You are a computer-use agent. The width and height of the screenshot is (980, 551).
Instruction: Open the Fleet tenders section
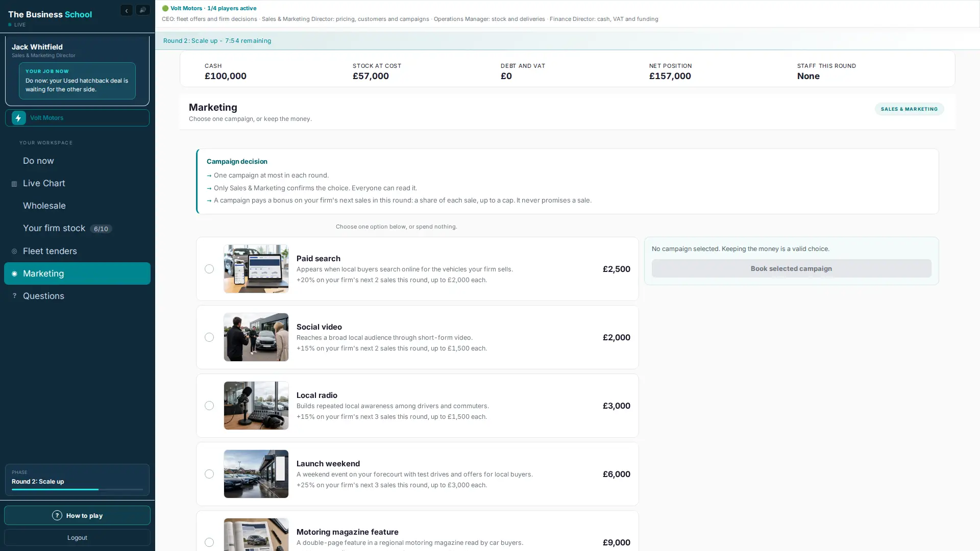pyautogui.click(x=77, y=251)
